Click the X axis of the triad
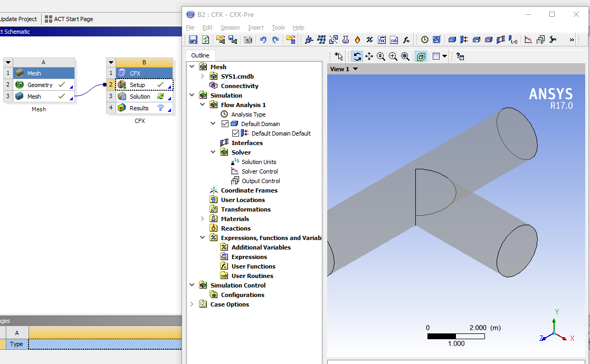 pos(572,338)
